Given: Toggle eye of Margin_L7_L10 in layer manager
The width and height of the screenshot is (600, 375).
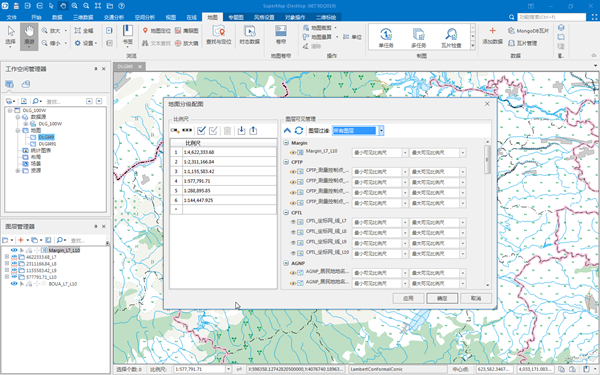Looking at the screenshot, I should coord(14,250).
